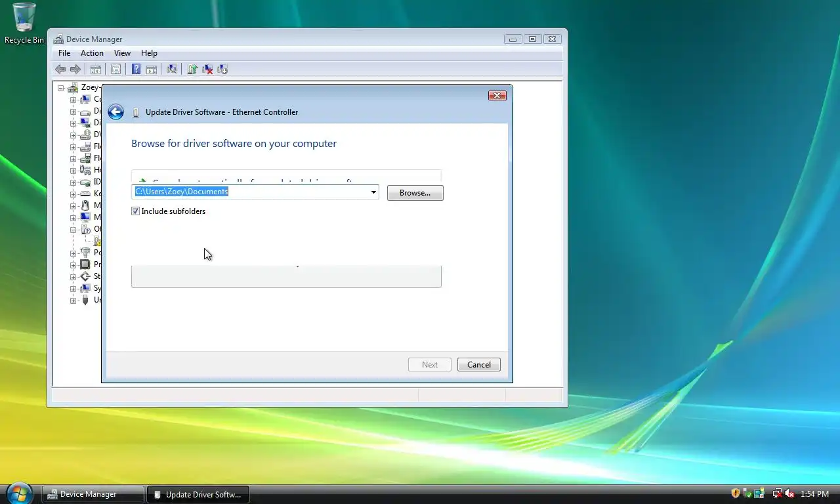Viewport: 840px width, 504px height.
Task: Expand the Monitors category
Action: (x=73, y=218)
